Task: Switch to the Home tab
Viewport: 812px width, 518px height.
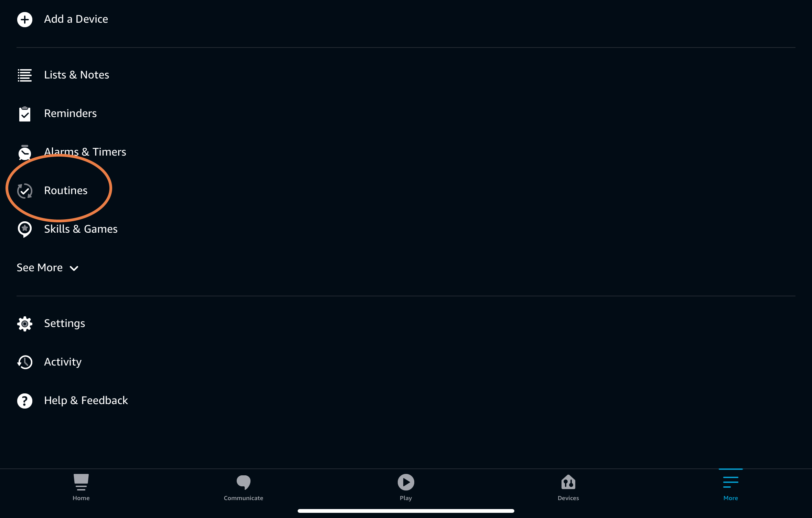Action: point(81,487)
